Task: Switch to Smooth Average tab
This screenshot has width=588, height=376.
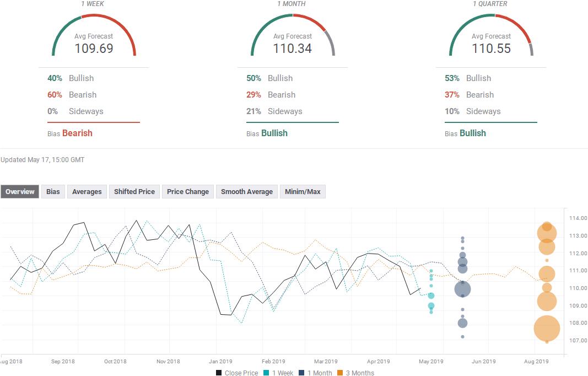Action: click(x=246, y=192)
